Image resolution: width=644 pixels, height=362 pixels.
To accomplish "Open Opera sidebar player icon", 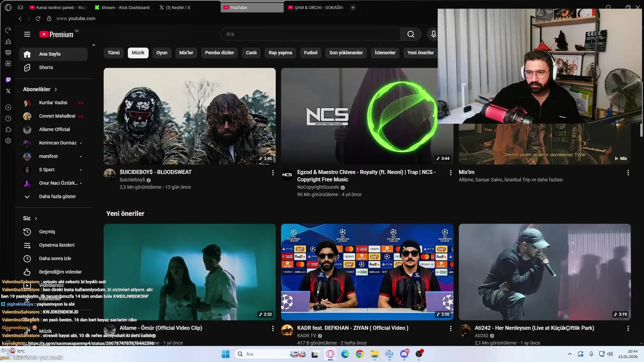I will [x=8, y=108].
